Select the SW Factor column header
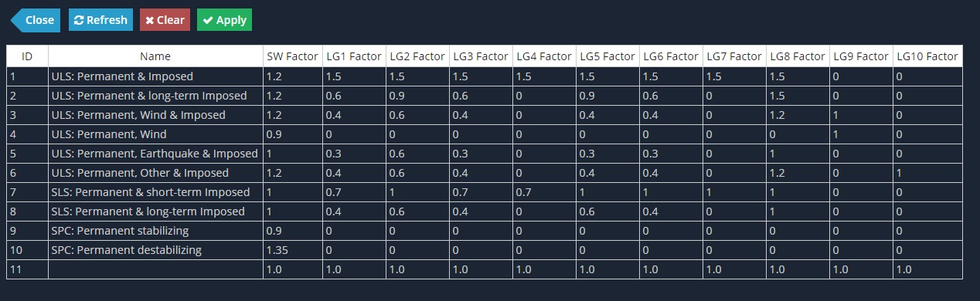The image size is (980, 301). tap(292, 56)
